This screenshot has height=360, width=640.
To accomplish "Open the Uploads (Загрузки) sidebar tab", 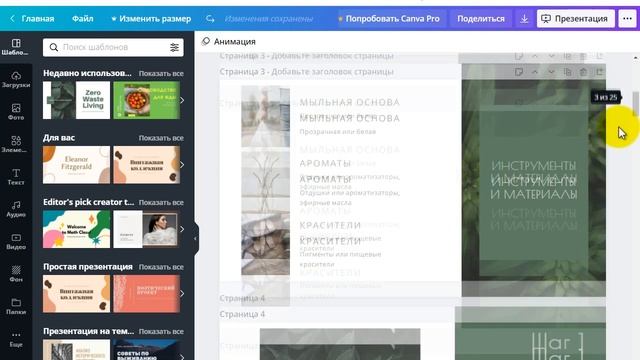I will tap(16, 80).
